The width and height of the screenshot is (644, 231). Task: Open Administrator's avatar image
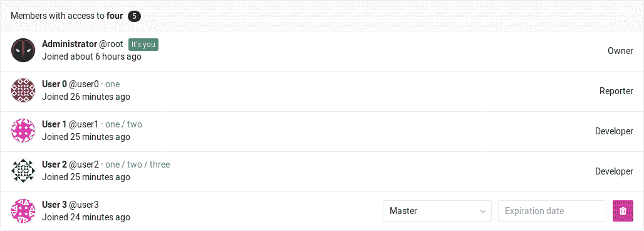click(23, 51)
